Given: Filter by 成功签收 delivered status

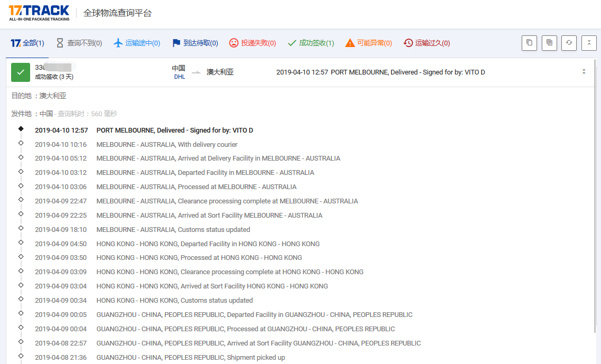Looking at the screenshot, I should click(311, 43).
